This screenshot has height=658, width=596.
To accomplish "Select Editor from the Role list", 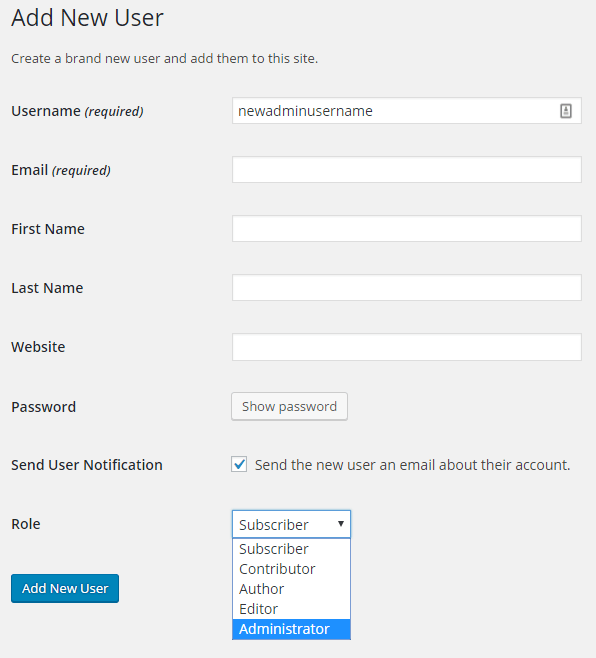I will click(x=291, y=609).
